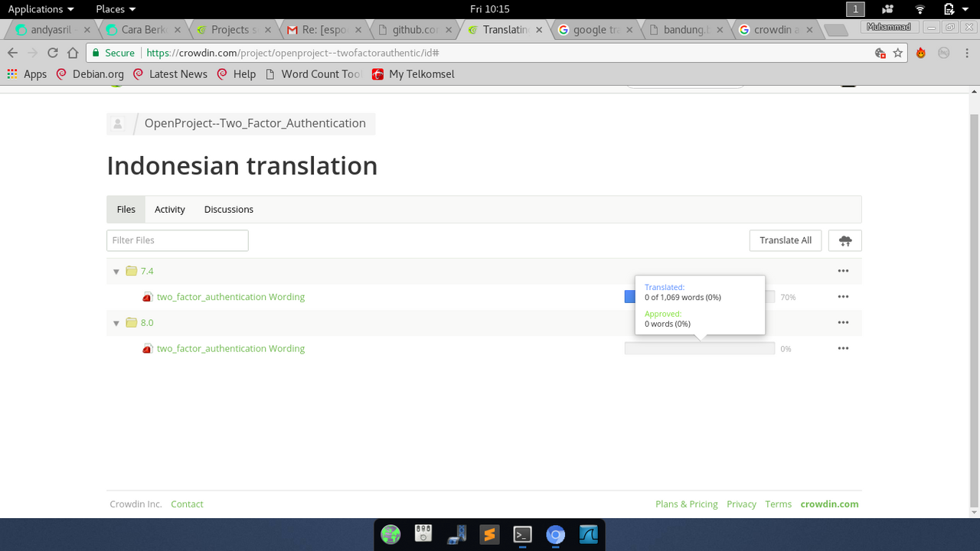Click the 7.4 file translation progress bar
The height and width of the screenshot is (551, 980).
point(700,297)
